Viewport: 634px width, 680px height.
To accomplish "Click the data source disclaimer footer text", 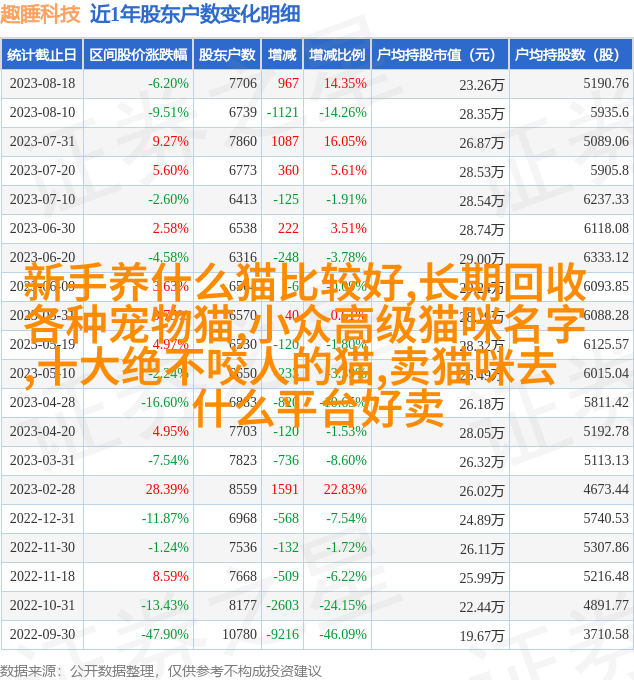I will point(160,671).
